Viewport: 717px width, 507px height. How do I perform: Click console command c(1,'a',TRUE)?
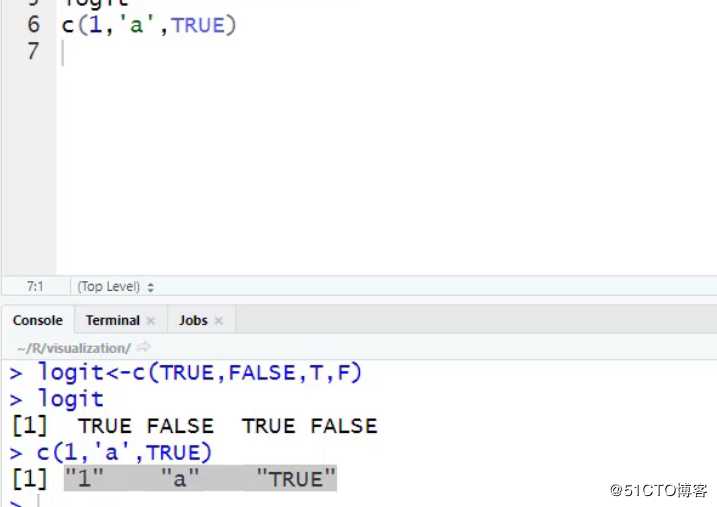124,453
